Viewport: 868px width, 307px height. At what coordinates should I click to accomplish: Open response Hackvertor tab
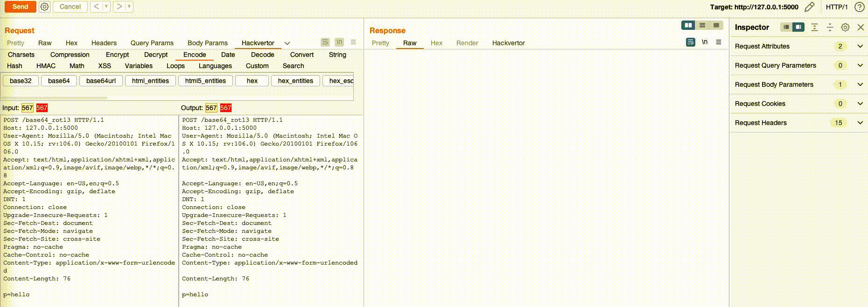[509, 43]
